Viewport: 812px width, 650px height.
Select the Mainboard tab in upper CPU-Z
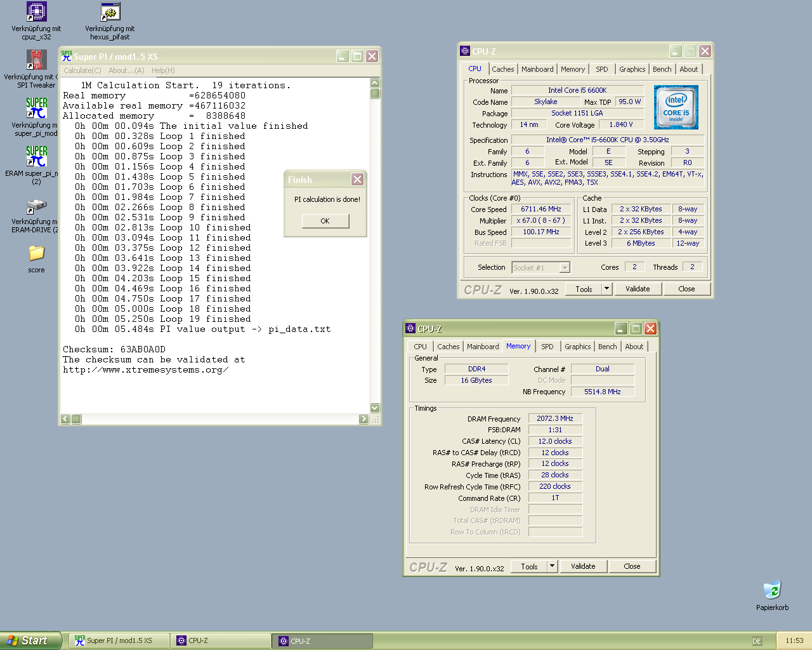tap(537, 69)
